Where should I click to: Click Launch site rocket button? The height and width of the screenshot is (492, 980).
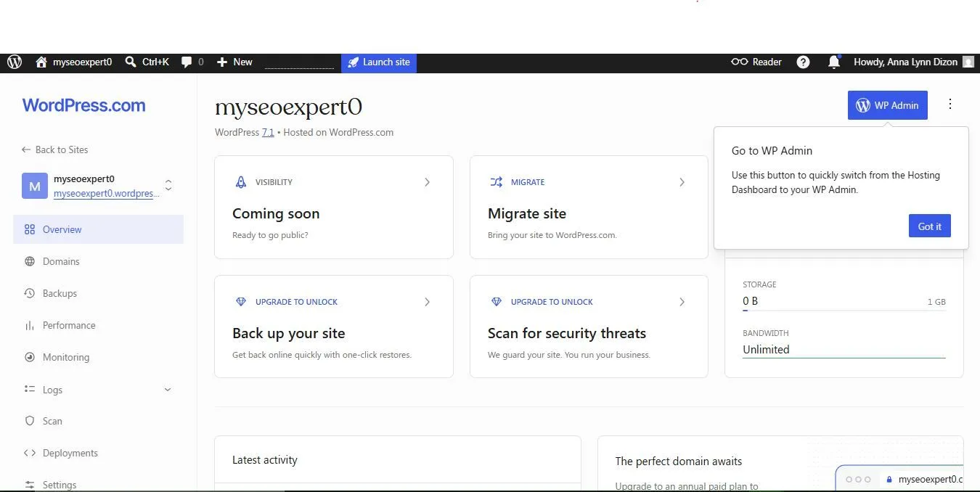[x=379, y=62]
